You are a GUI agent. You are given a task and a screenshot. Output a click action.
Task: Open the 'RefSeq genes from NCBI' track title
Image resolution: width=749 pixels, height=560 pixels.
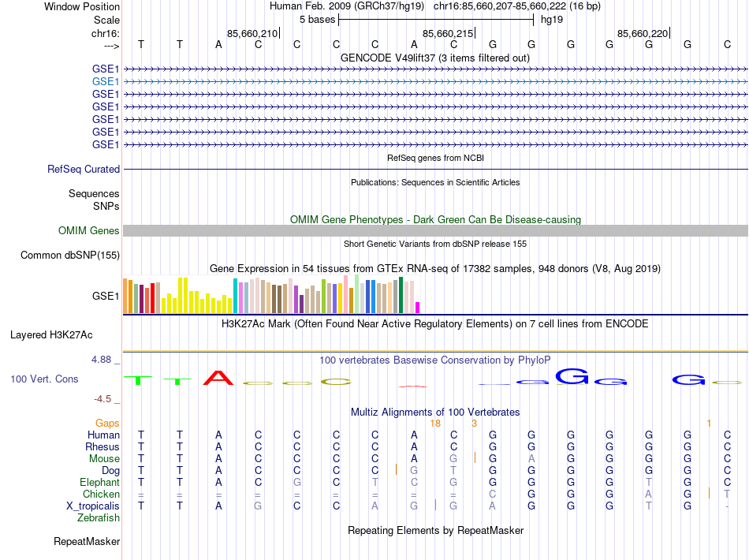point(435,158)
